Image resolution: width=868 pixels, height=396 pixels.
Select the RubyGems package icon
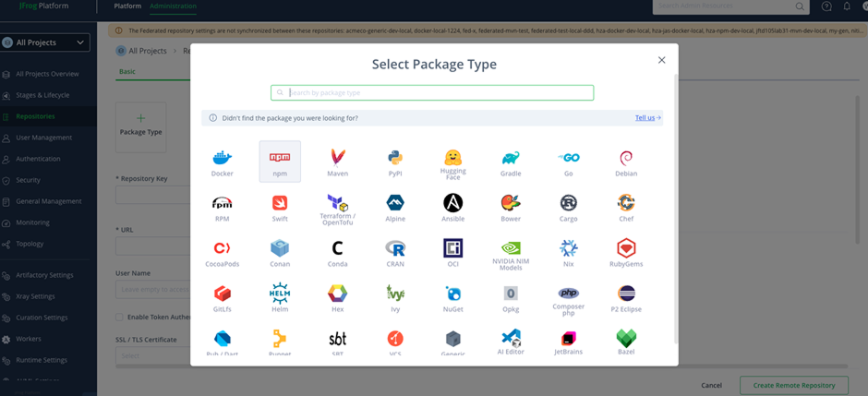point(626,252)
